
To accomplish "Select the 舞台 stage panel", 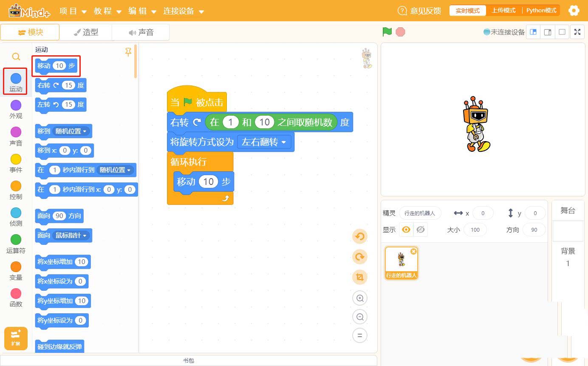I will [x=568, y=210].
